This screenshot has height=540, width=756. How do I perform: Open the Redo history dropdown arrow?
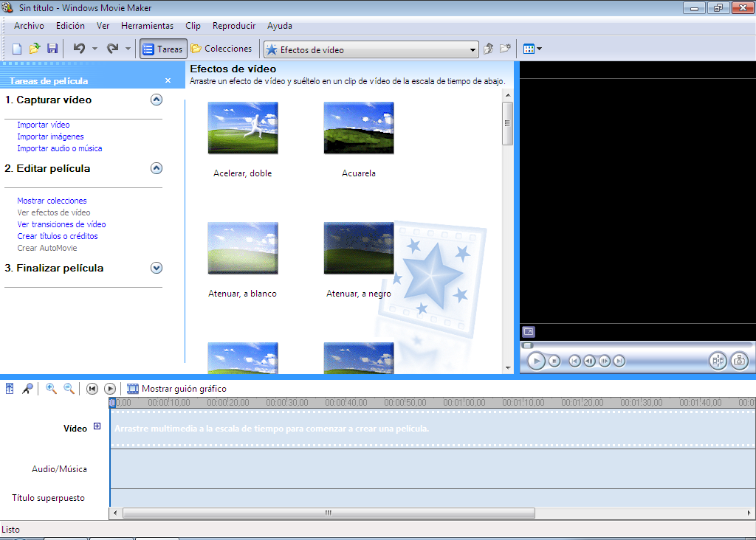pyautogui.click(x=128, y=49)
